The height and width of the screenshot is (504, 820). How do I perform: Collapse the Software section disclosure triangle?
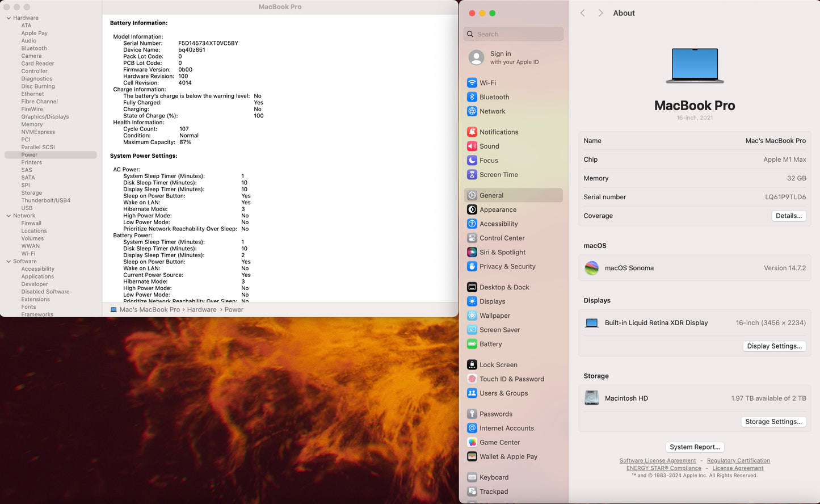[9, 262]
